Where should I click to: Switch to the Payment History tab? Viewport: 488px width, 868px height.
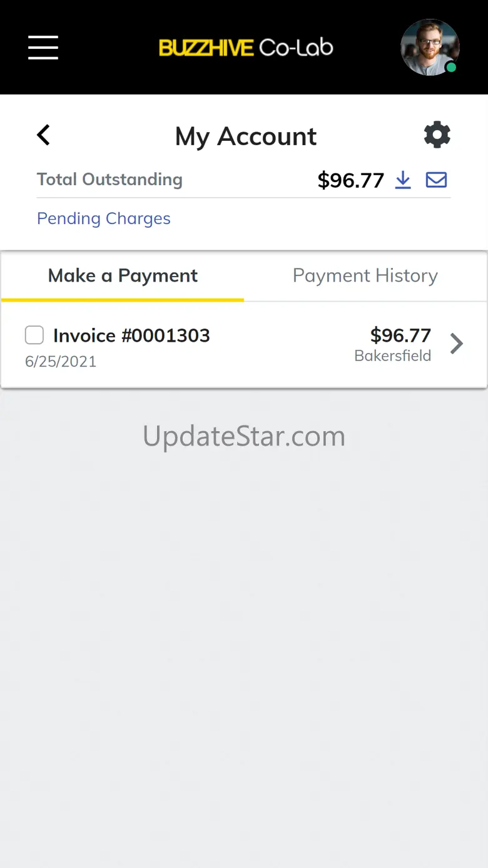pyautogui.click(x=365, y=276)
